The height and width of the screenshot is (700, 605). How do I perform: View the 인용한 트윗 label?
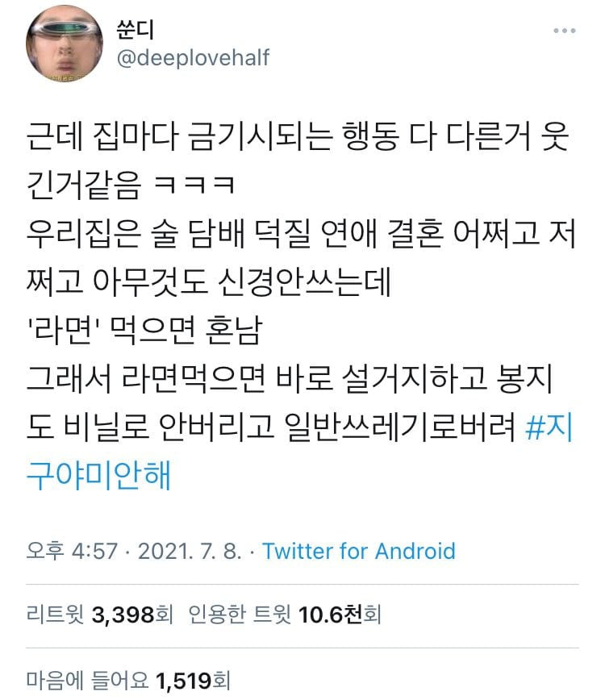pyautogui.click(x=240, y=615)
